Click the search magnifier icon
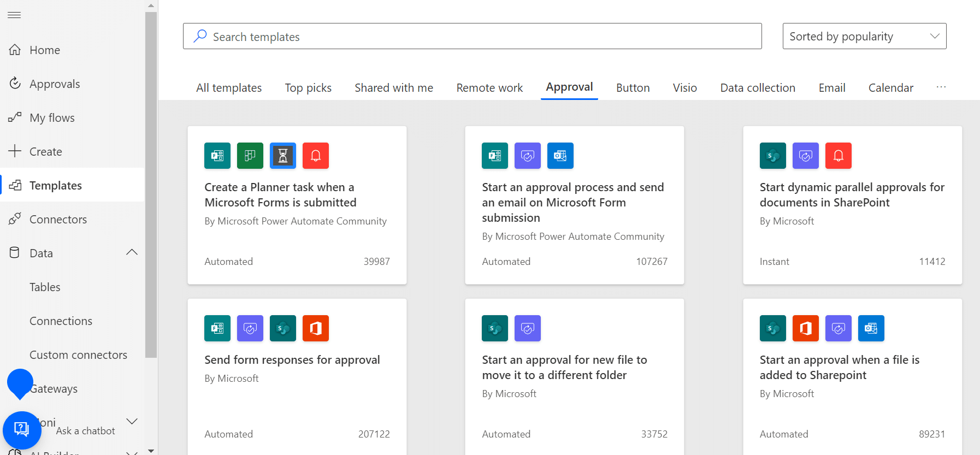 click(200, 36)
